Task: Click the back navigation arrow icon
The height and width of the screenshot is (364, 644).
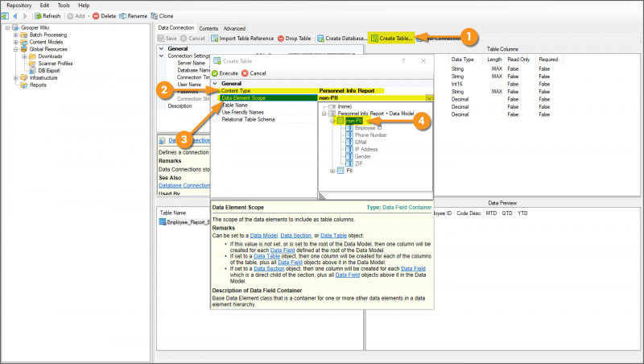Action: click(x=15, y=16)
